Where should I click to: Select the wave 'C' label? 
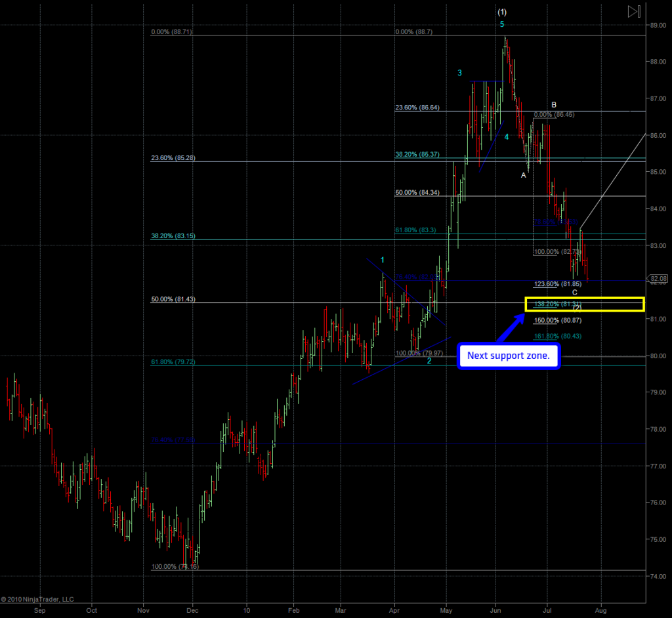pos(575,293)
